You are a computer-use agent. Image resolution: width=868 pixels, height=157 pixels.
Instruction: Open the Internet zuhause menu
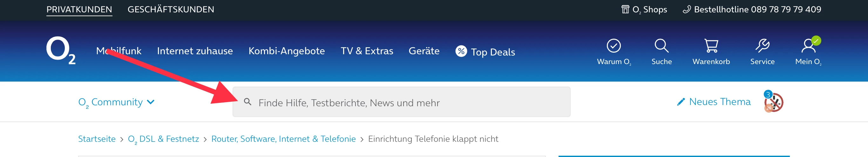[195, 51]
